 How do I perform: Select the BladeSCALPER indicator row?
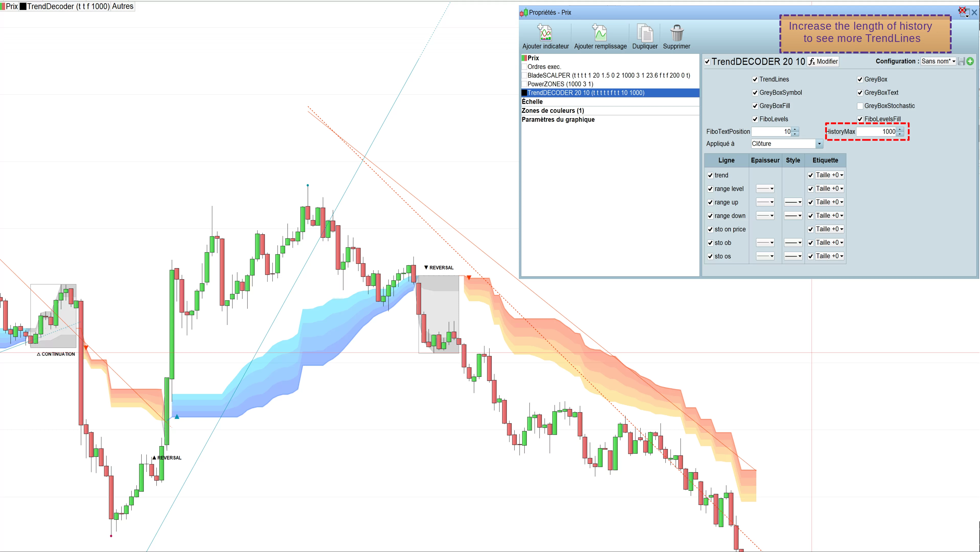610,76
